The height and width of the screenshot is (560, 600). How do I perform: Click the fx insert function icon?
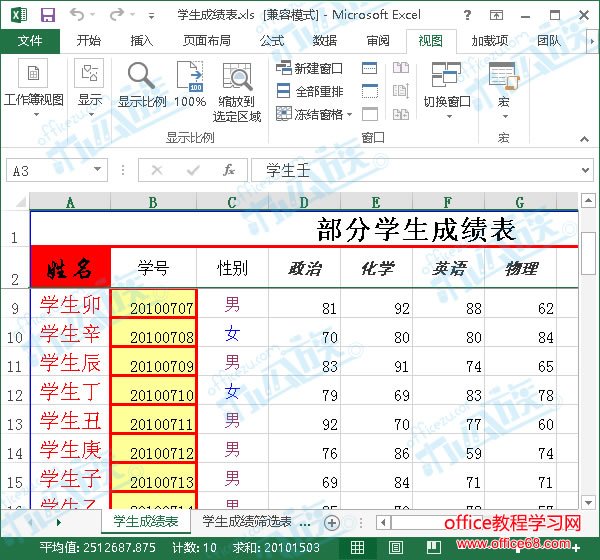[229, 170]
